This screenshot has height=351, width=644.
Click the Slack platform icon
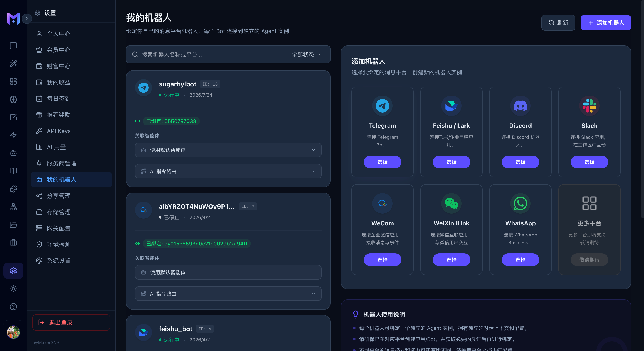589,106
